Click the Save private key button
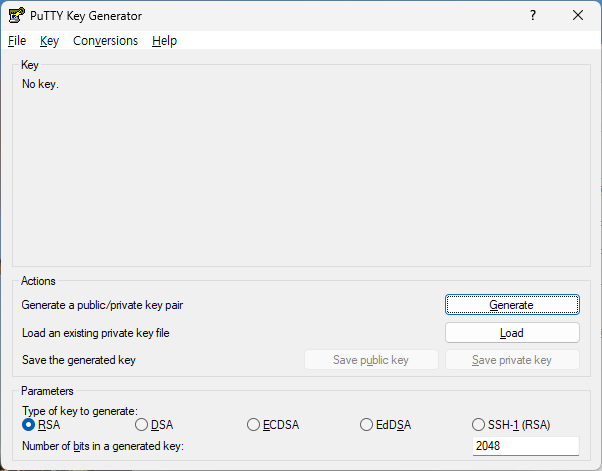Screen dimensions: 602x471 point(512,360)
